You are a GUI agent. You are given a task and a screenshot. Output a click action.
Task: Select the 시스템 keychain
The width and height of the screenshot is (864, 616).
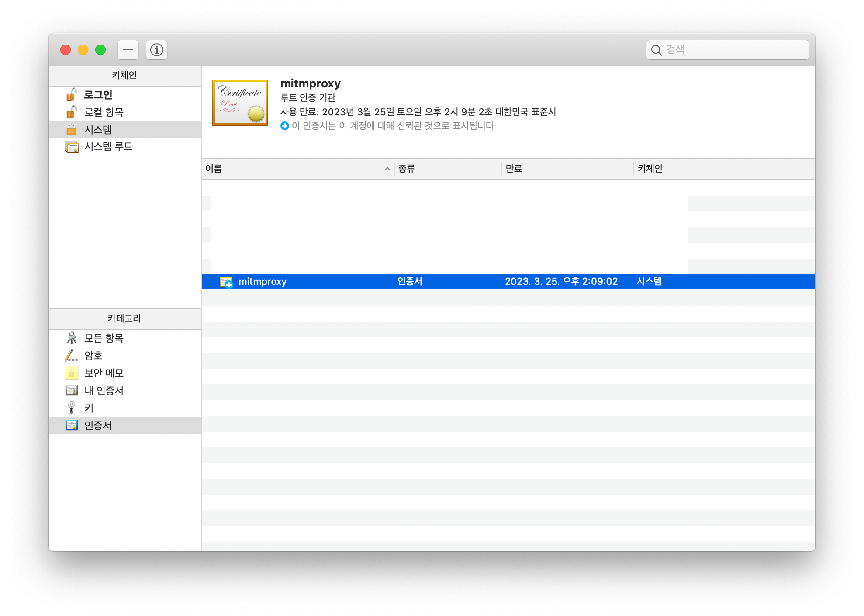[x=125, y=130]
